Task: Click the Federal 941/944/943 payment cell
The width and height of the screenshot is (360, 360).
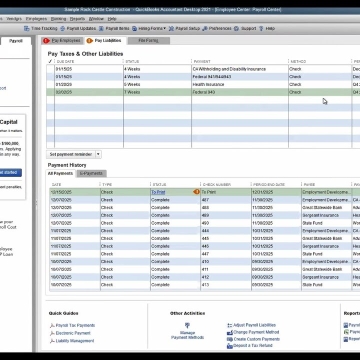Action: click(240, 77)
